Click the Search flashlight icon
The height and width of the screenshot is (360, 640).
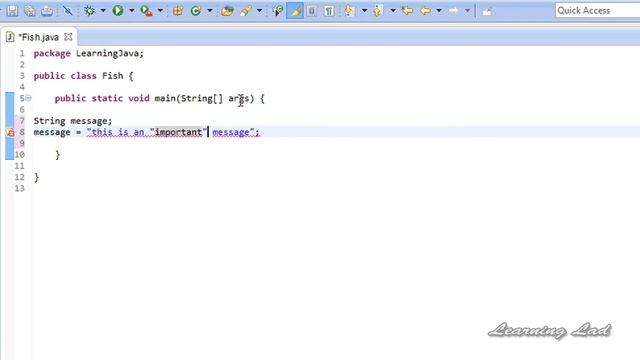(246, 10)
